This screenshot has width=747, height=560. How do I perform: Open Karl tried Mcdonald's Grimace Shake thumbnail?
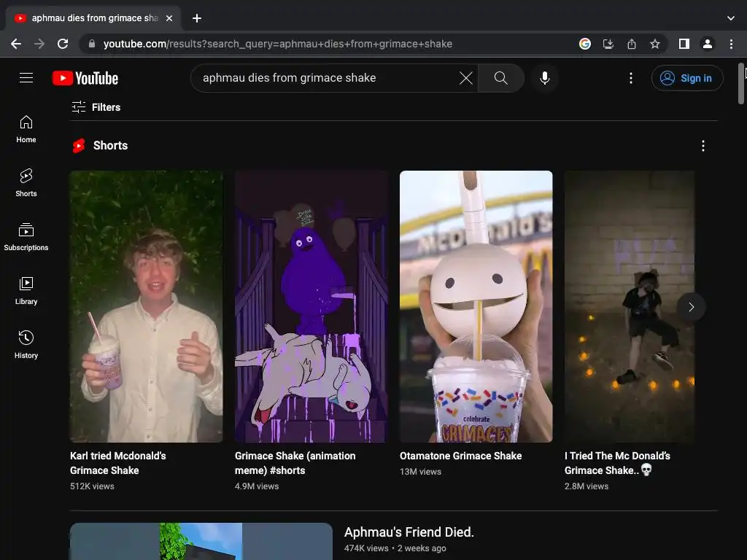point(146,307)
